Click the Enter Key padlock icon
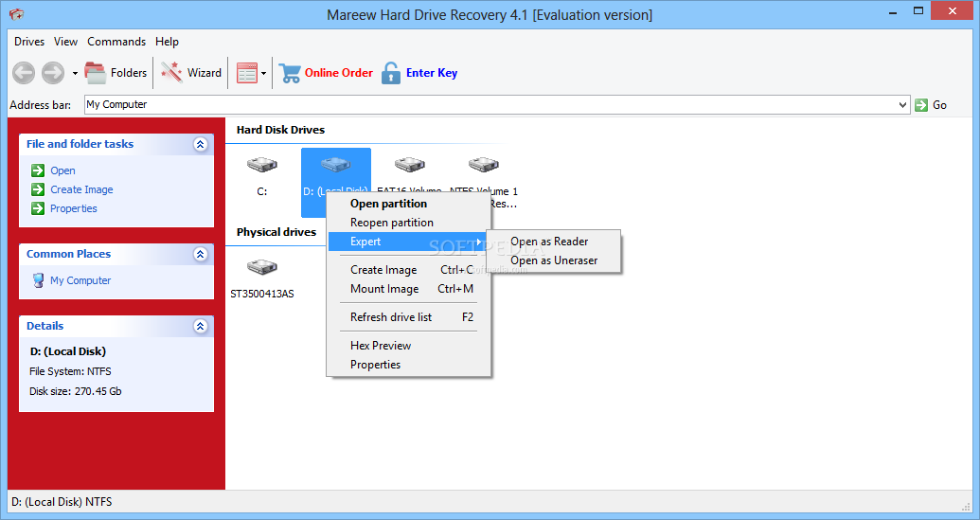The height and width of the screenshot is (520, 980). [391, 73]
